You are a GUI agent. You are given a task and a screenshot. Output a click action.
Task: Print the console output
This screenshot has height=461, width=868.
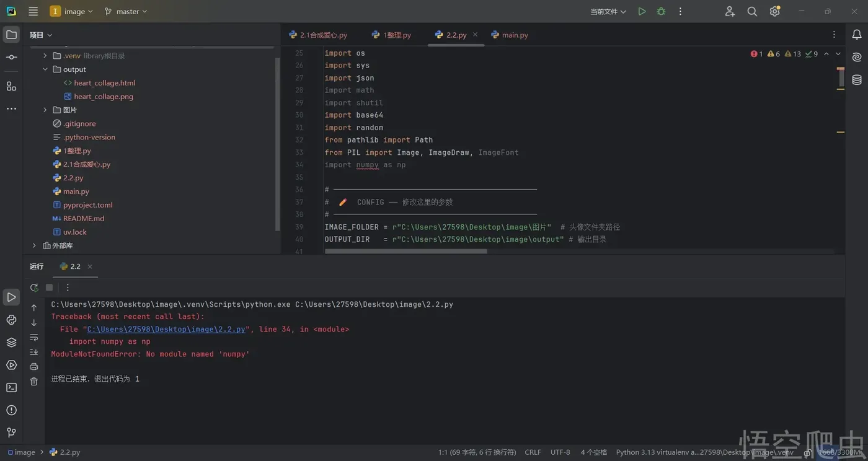34,367
